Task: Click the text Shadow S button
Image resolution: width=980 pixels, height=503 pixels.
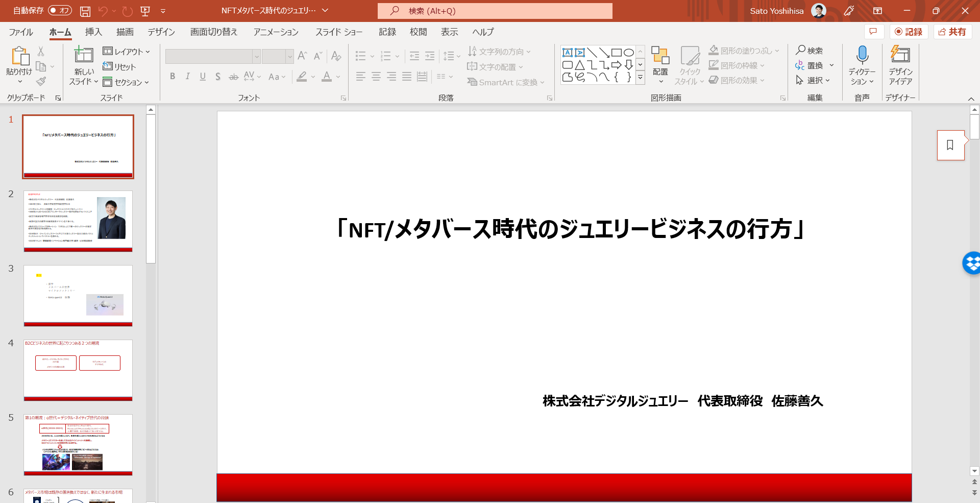Action: (x=218, y=77)
